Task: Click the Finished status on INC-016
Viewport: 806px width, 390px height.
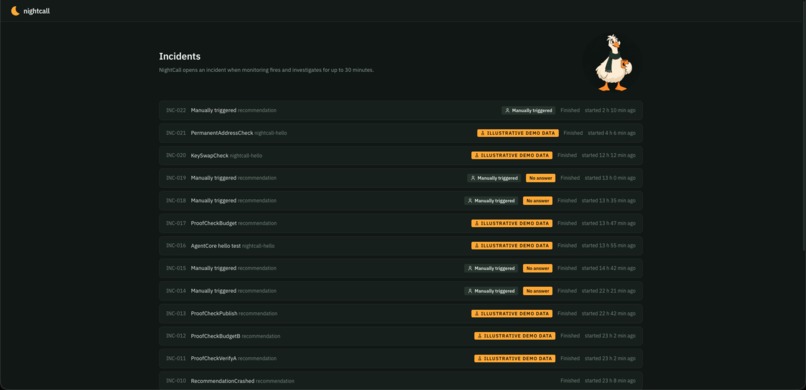Action: pos(567,246)
